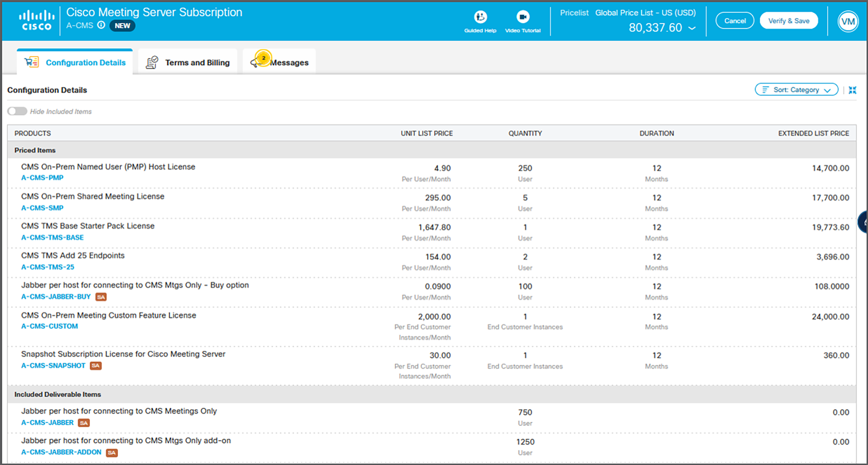
Task: Click the NEW status badge
Action: (x=122, y=26)
